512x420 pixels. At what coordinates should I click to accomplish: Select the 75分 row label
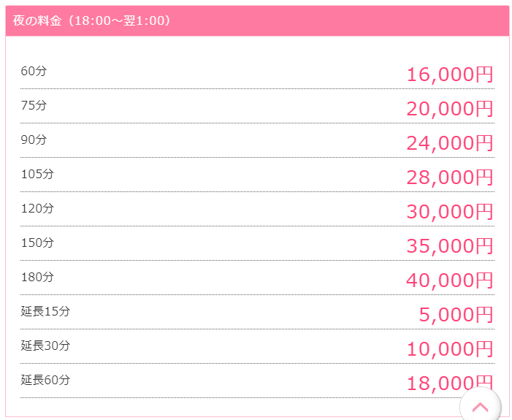pyautogui.click(x=34, y=105)
